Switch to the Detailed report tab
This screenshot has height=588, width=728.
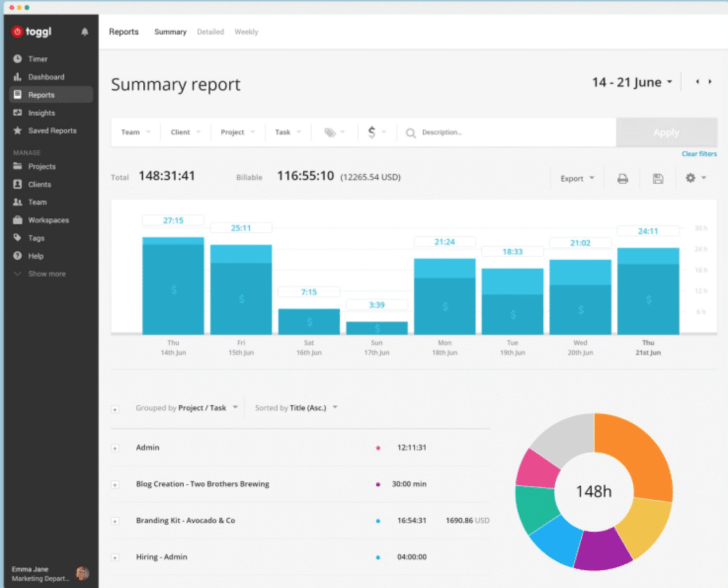click(210, 32)
